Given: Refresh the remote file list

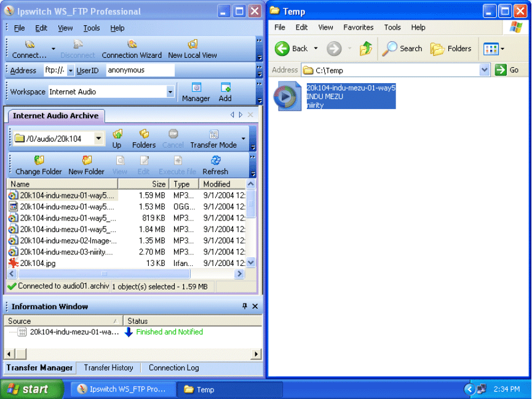Looking at the screenshot, I should coord(215,166).
